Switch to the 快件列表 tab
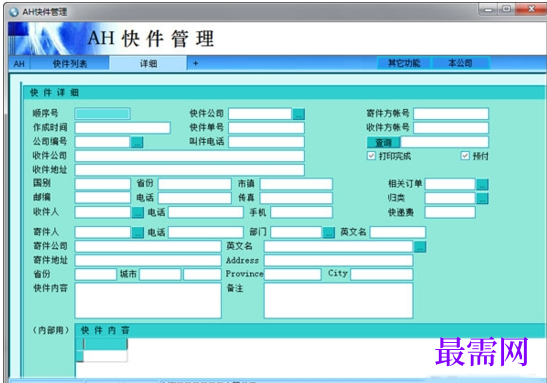547x383 pixels. pyautogui.click(x=70, y=63)
